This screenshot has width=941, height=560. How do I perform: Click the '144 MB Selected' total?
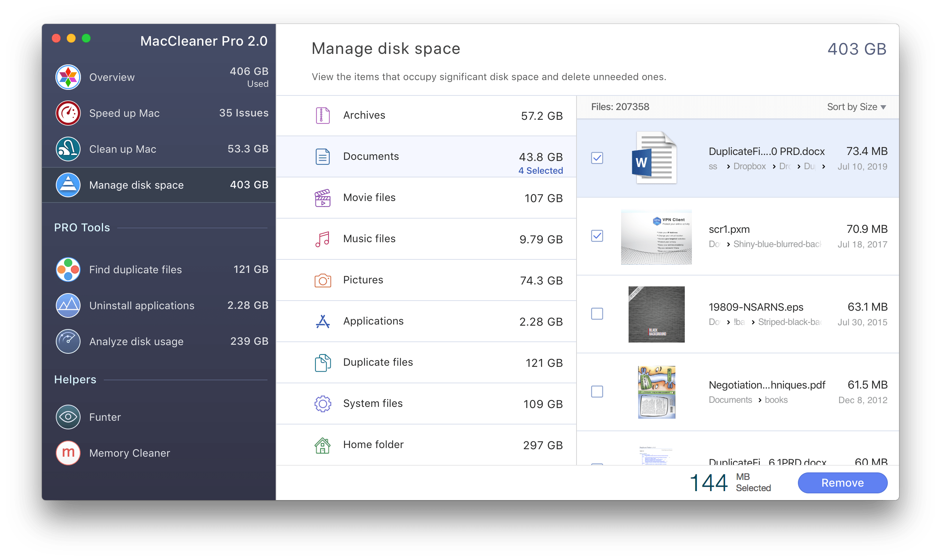[x=730, y=483]
